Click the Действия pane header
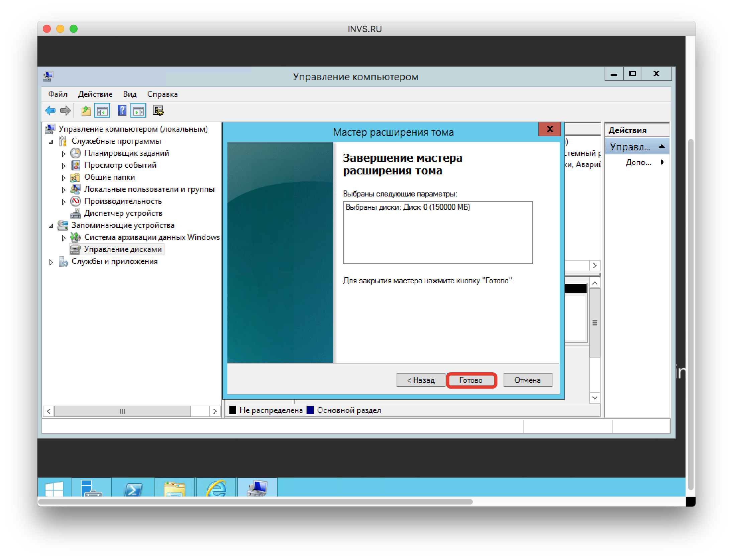 [637, 130]
